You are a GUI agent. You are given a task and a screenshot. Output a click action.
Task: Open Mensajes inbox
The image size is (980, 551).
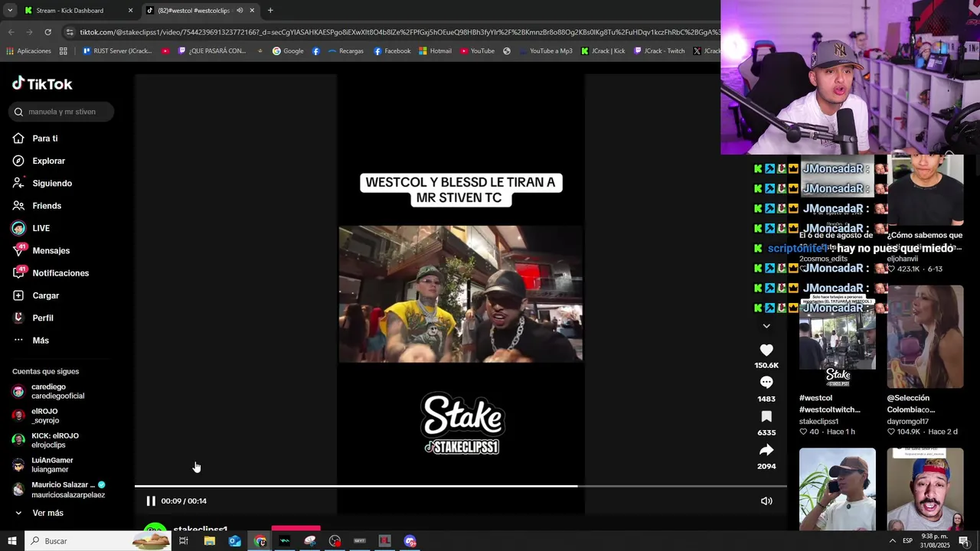click(x=51, y=250)
